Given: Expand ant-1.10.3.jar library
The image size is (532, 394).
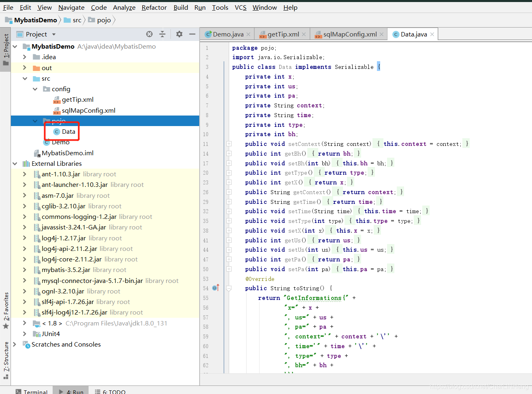Looking at the screenshot, I should coord(25,174).
